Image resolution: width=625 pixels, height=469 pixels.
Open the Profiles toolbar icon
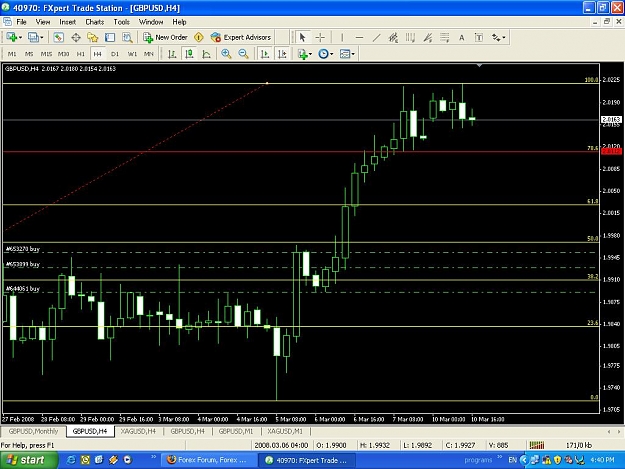(x=33, y=37)
